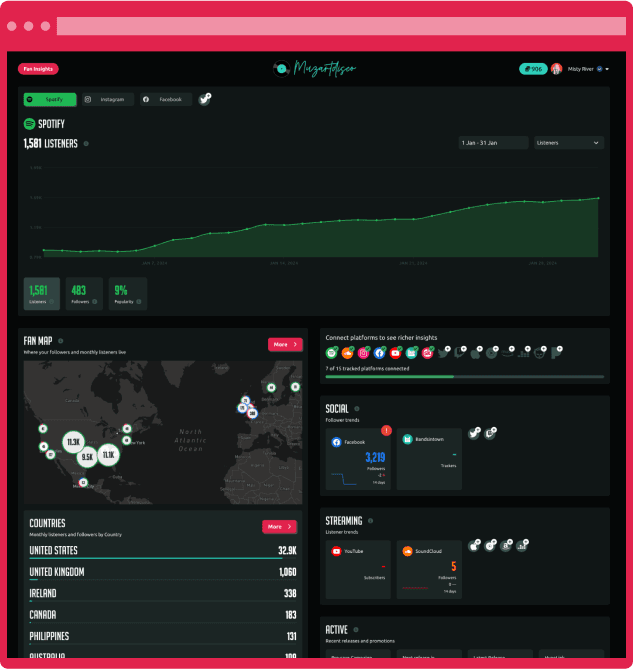Click info icon on the Popularity card
Screen dimensions: 633x669
point(139,302)
